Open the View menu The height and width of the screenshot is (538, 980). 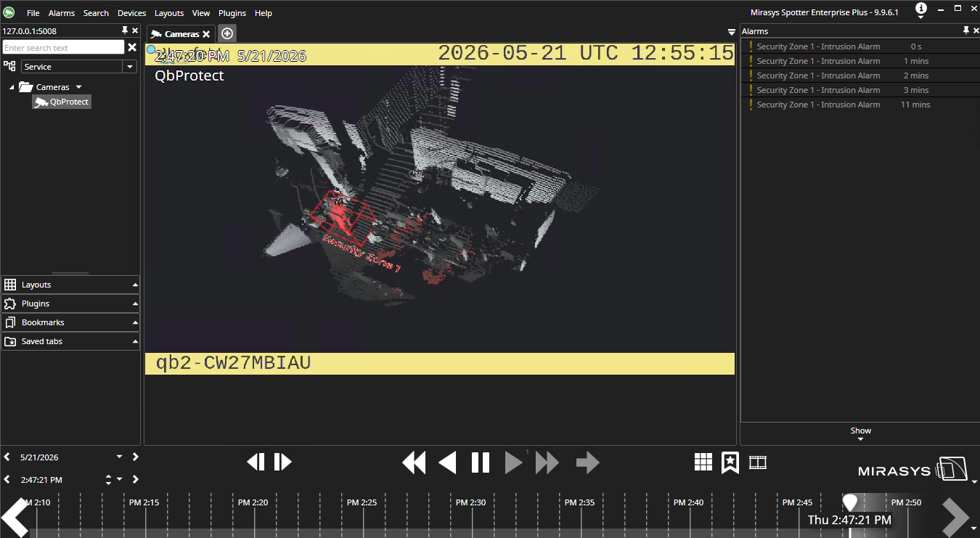201,13
